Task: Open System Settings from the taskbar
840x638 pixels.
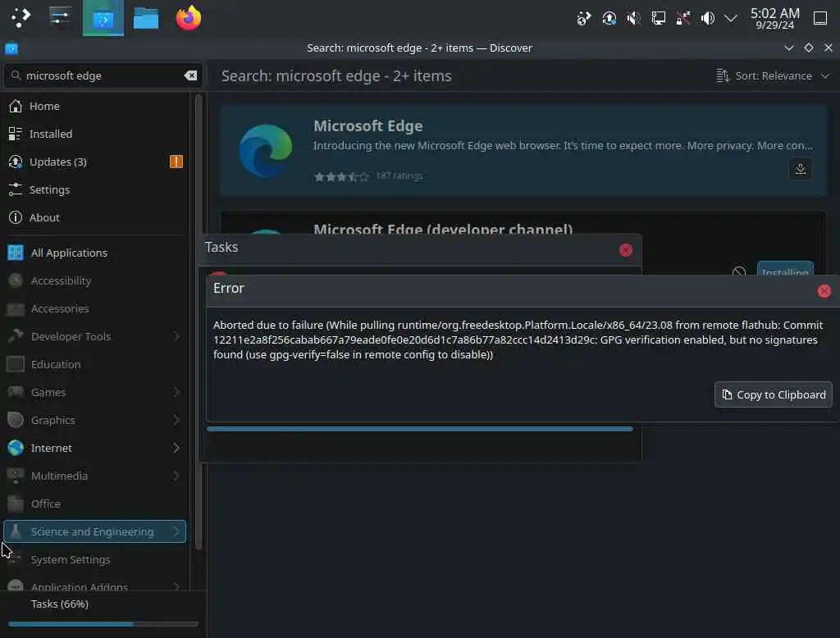Action: 59,18
